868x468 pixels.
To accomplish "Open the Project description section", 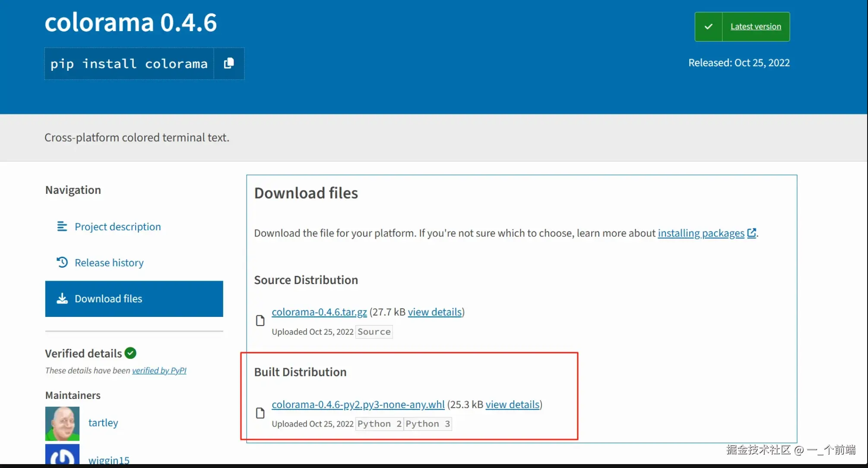I will (x=117, y=227).
